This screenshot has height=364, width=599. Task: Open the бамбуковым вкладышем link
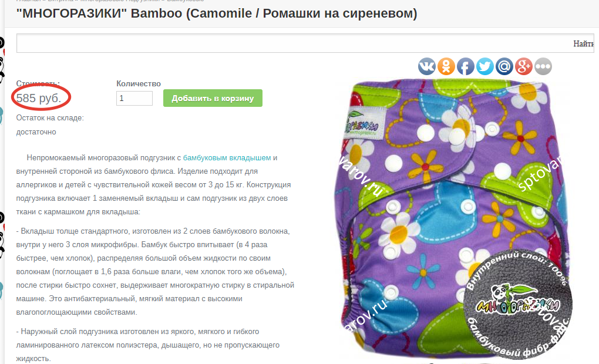click(227, 158)
